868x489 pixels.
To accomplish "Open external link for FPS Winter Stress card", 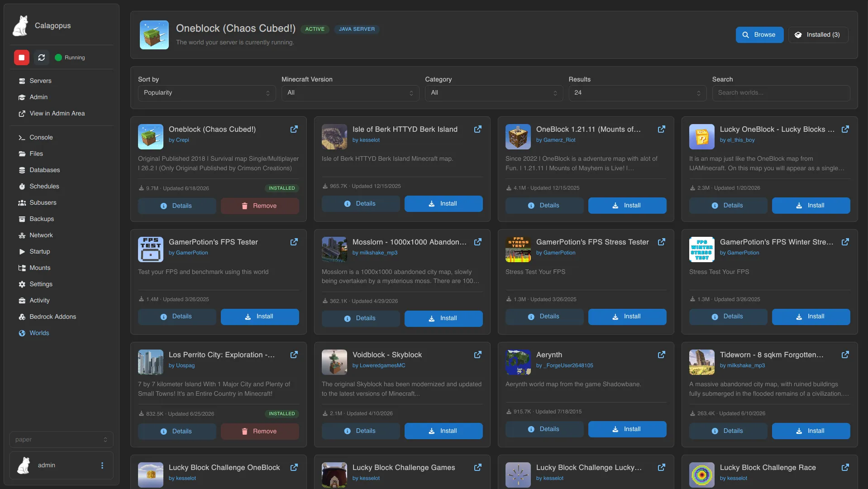I will point(845,242).
